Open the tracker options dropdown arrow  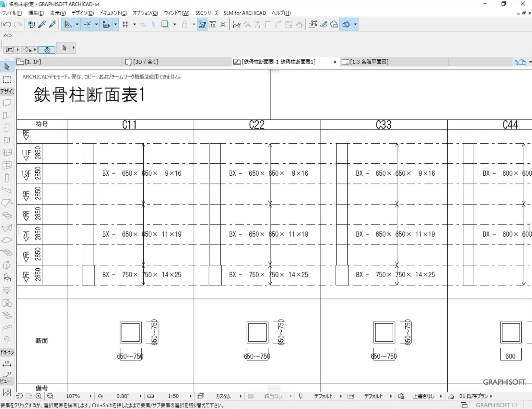pyautogui.click(x=115, y=24)
